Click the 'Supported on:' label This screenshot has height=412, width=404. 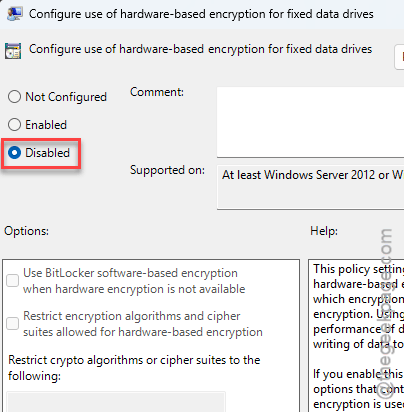167,170
